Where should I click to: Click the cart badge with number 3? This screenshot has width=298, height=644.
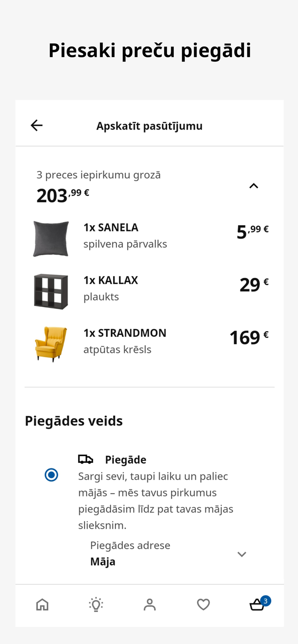coord(266,600)
